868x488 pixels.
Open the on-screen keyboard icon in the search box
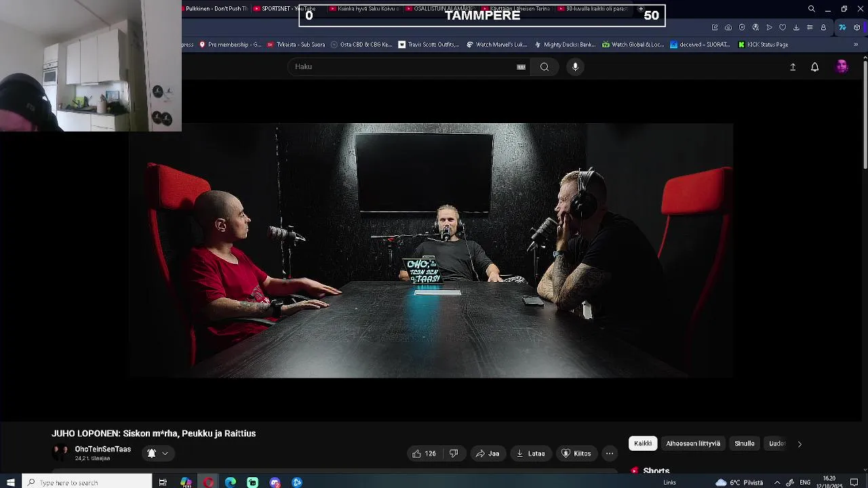coord(521,66)
